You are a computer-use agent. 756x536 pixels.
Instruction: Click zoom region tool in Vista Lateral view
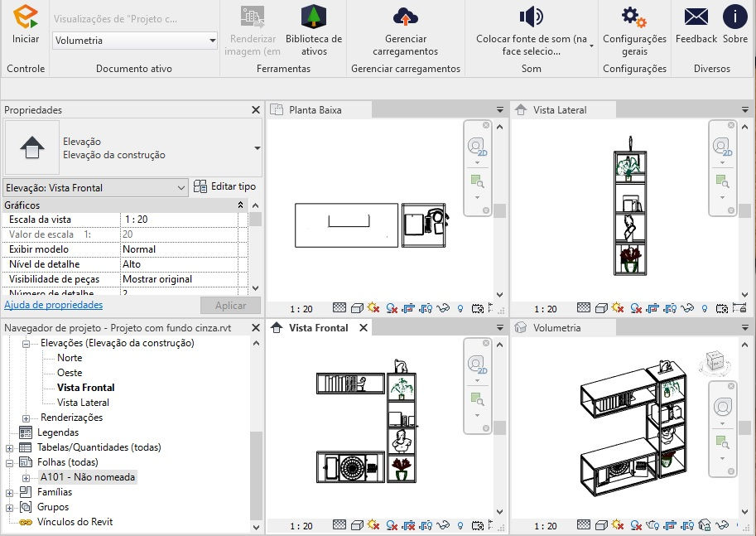tap(722, 182)
